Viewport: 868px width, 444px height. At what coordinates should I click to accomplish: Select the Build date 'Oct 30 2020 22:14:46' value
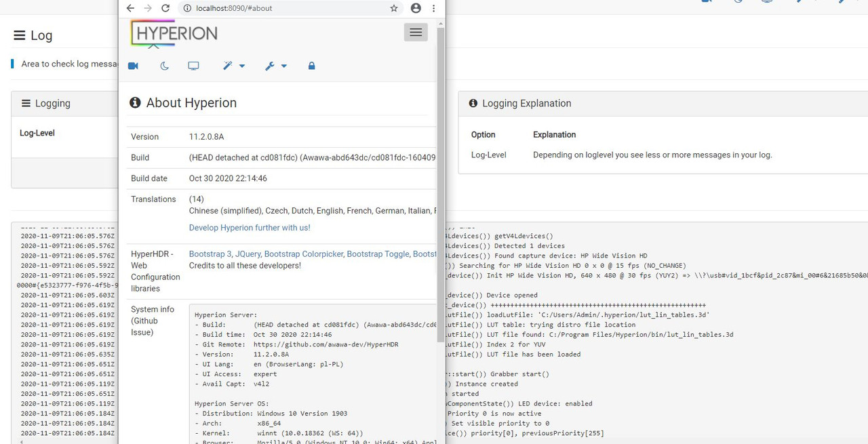[x=228, y=178]
